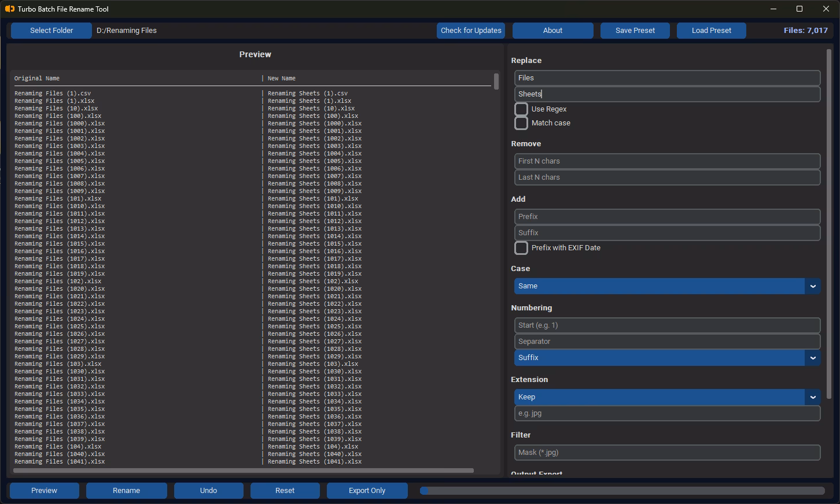This screenshot has height=504, width=840.
Task: Click the Suffix input field under Add
Action: pyautogui.click(x=667, y=233)
